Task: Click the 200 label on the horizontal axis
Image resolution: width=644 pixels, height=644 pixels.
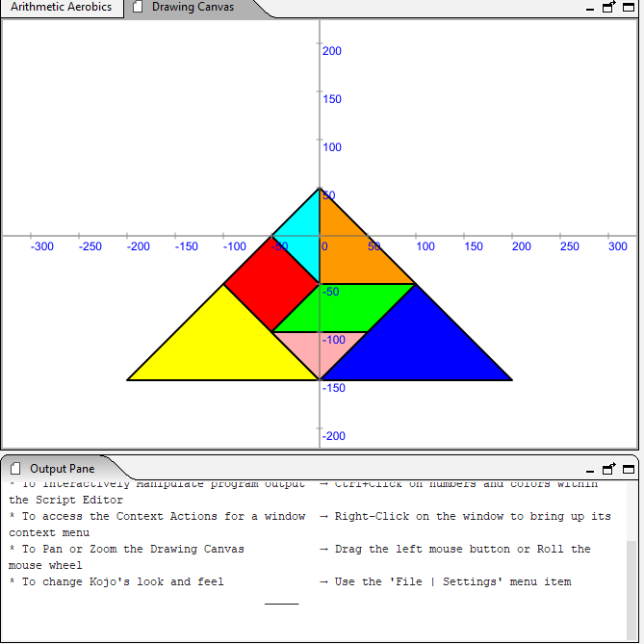Action: click(521, 246)
